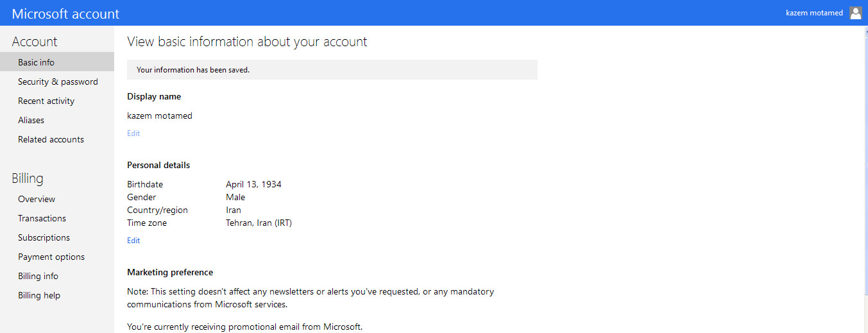Click kazem motamed username in header
The height and width of the screenshot is (333, 868).
(814, 13)
